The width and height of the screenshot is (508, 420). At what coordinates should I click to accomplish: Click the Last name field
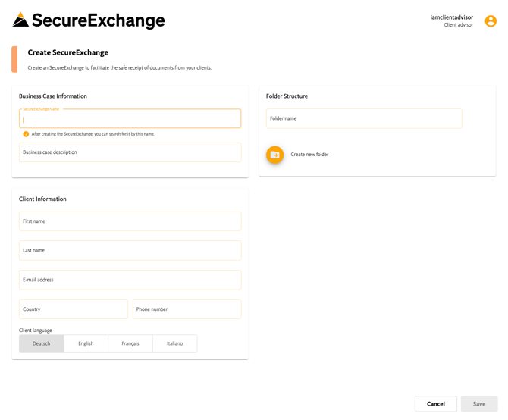coord(130,250)
